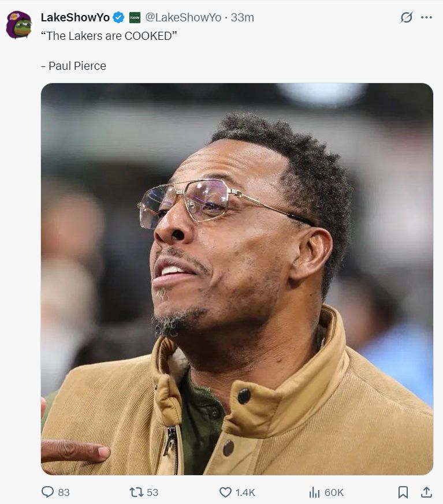
Task: Open the share post menu
Action: 426,492
